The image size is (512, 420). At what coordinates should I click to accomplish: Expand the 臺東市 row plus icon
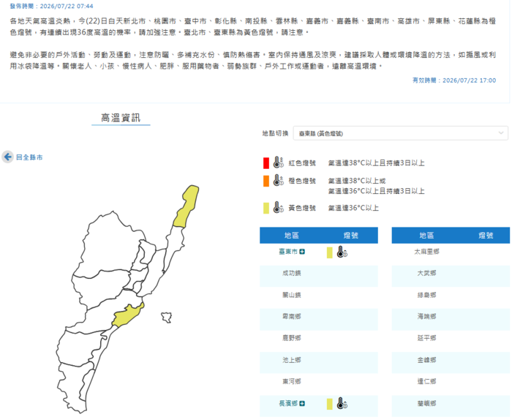(x=302, y=252)
